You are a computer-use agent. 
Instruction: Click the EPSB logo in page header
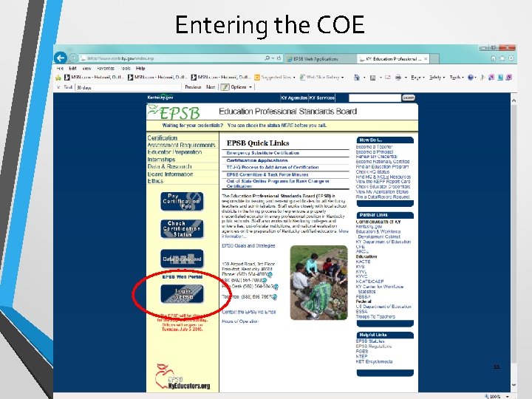(174, 112)
